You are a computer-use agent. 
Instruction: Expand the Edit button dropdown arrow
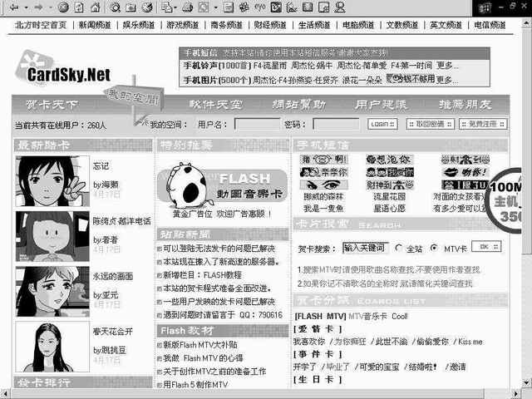[215, 7]
